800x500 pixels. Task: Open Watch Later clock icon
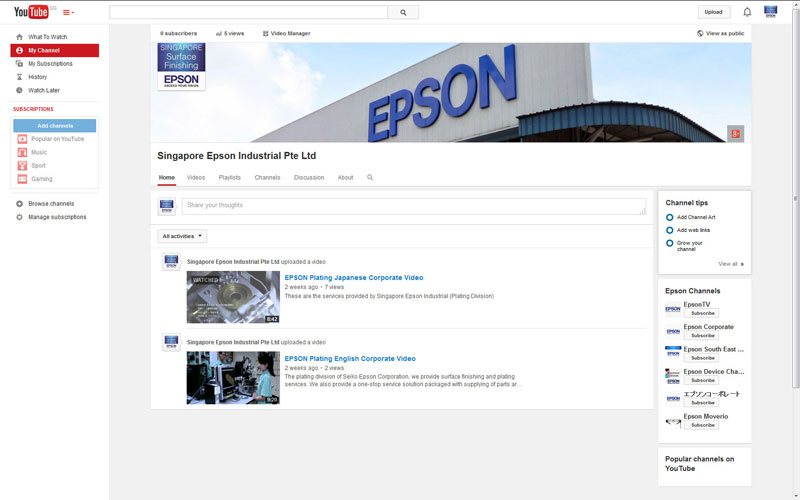[19, 90]
